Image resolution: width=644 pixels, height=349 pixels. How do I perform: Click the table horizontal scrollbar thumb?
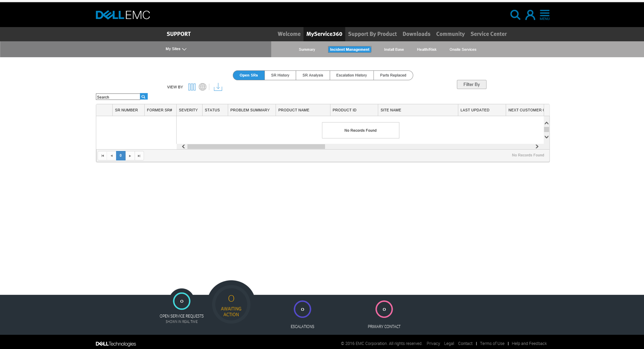pos(256,146)
